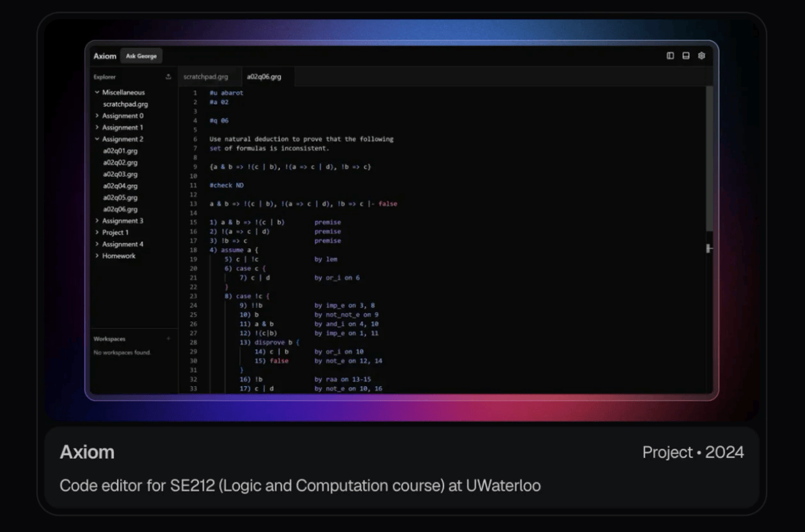
Task: Select a02q06.grg in the Explorer tree
Action: (x=120, y=209)
